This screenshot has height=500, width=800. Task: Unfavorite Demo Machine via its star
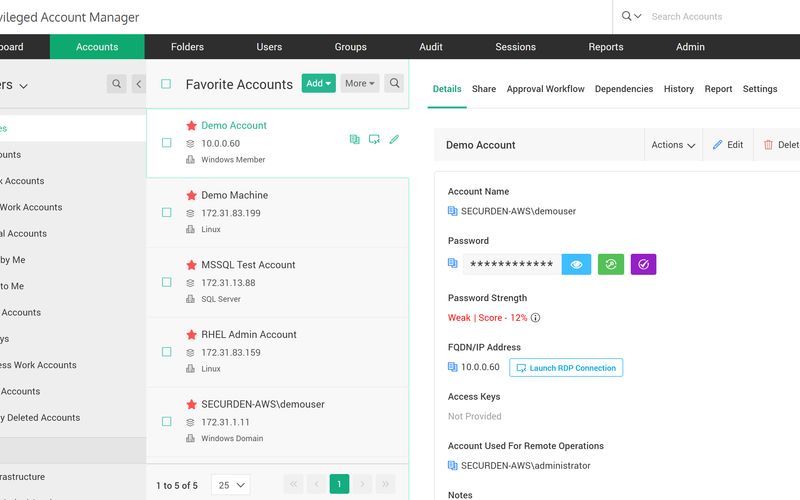coord(191,195)
